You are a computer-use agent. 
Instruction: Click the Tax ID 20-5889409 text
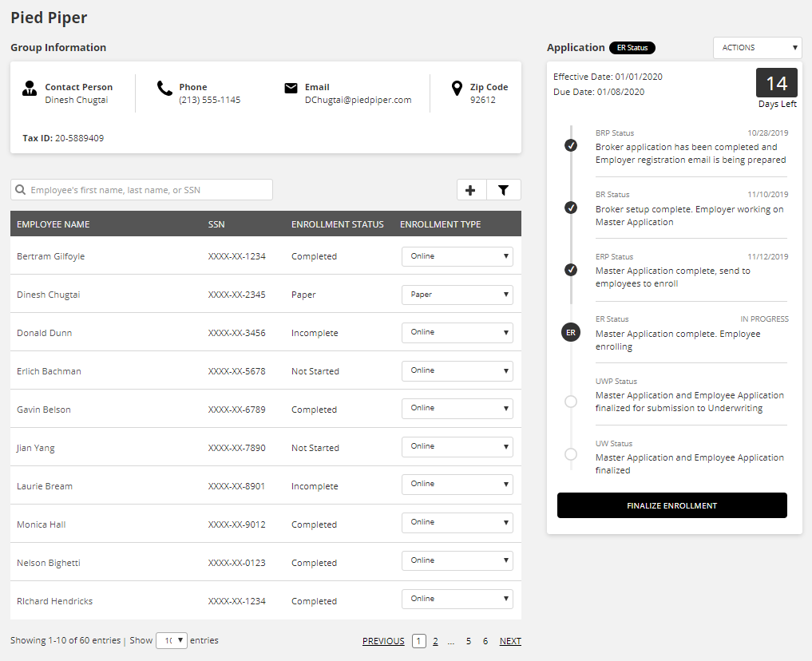tap(63, 138)
